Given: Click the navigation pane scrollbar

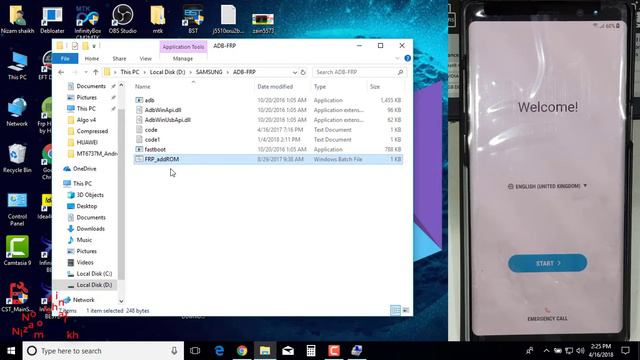Looking at the screenshot, I should [x=121, y=193].
